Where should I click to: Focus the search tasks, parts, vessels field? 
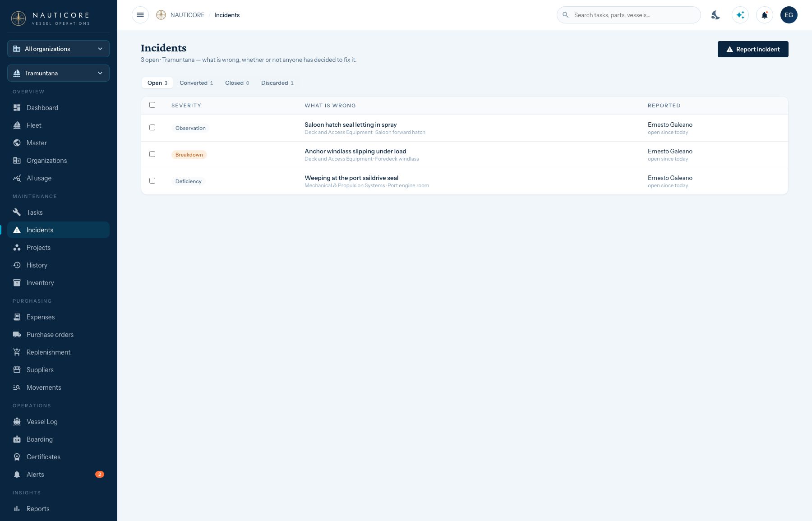629,15
